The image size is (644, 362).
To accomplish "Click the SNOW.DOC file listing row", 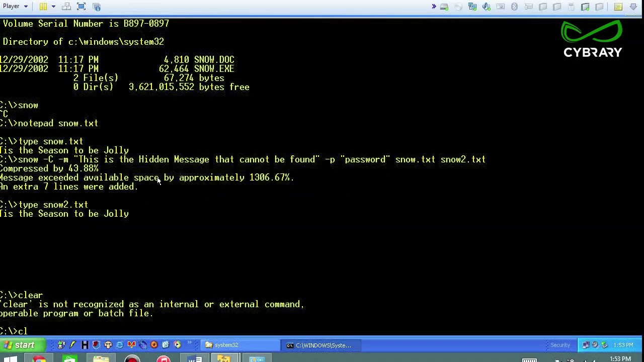I will pyautogui.click(x=117, y=60).
